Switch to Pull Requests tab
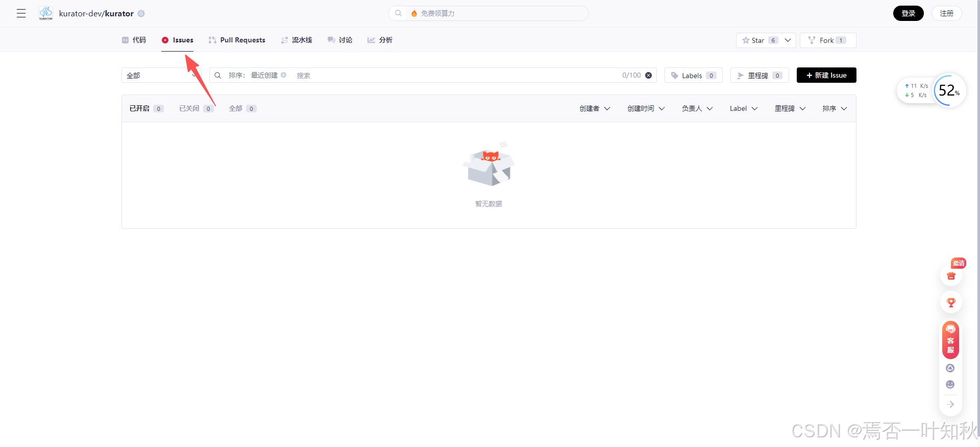This screenshot has width=980, height=447. click(x=237, y=40)
